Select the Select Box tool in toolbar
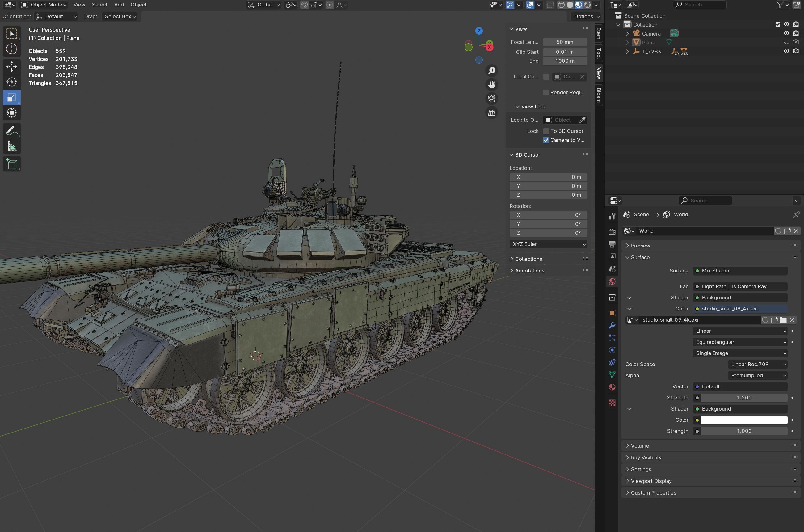Image resolution: width=804 pixels, height=532 pixels. point(11,34)
